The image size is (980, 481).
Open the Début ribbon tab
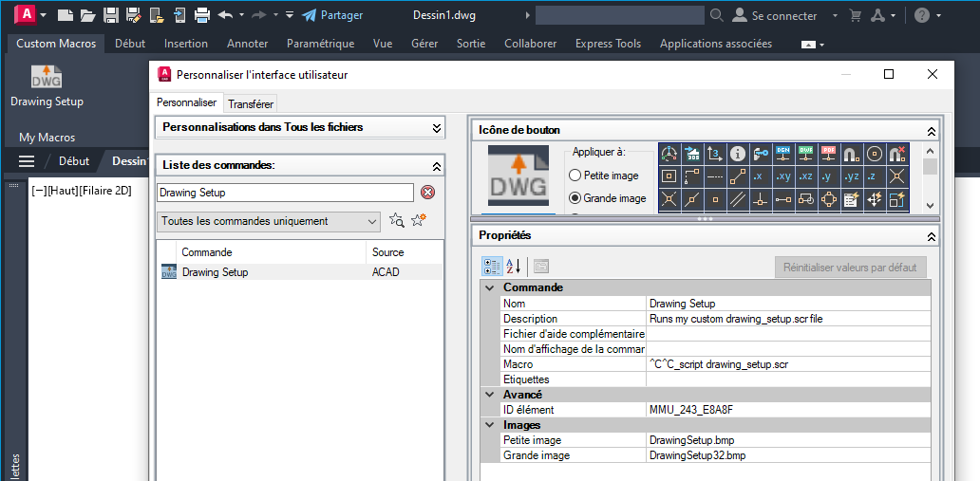[x=130, y=44]
